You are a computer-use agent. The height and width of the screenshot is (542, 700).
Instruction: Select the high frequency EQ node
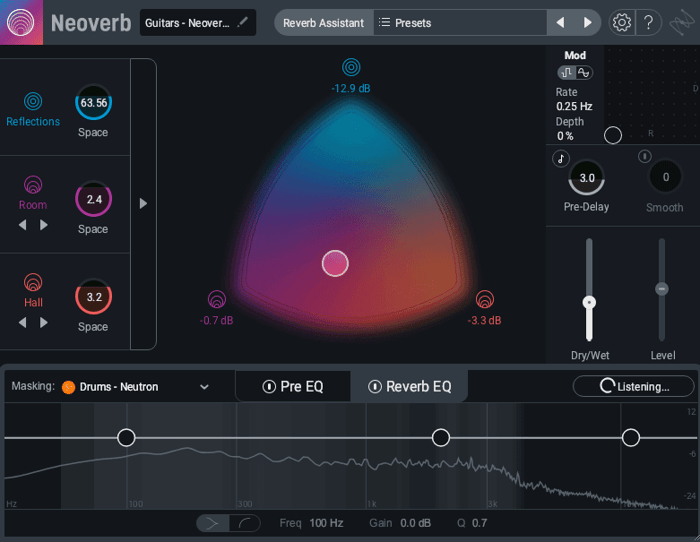click(x=631, y=438)
